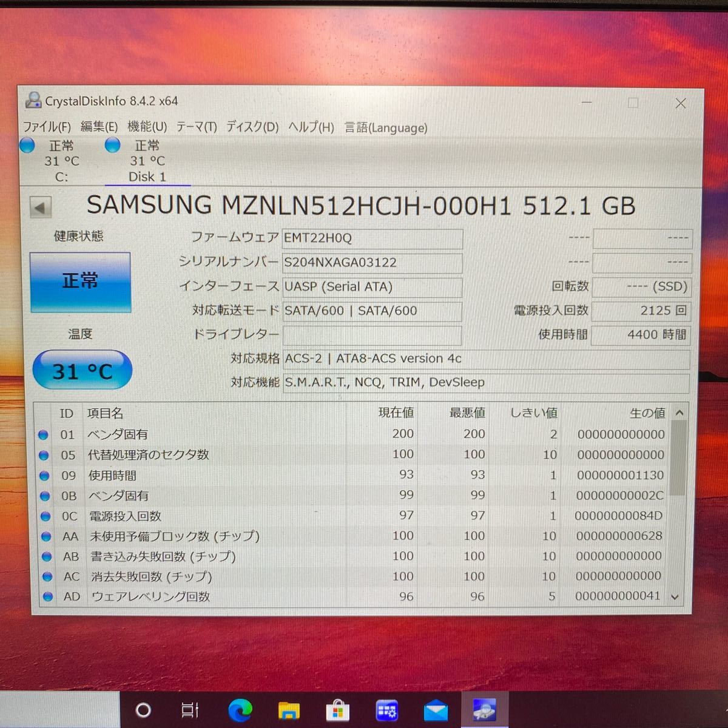Click the ACS-2 supported standard field
This screenshot has height=728, width=728.
[486, 359]
